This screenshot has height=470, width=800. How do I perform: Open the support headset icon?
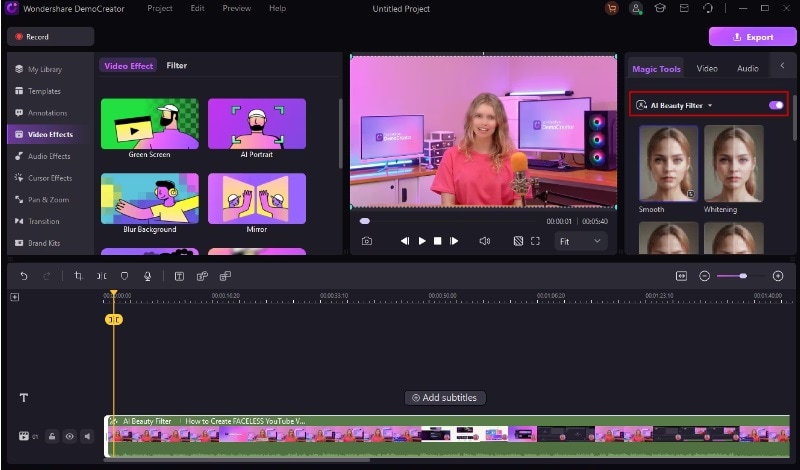[x=708, y=8]
